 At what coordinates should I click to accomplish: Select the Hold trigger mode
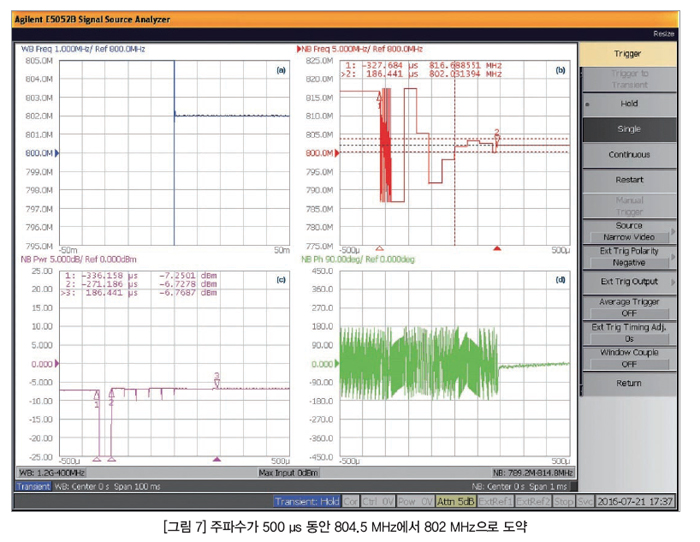point(629,104)
